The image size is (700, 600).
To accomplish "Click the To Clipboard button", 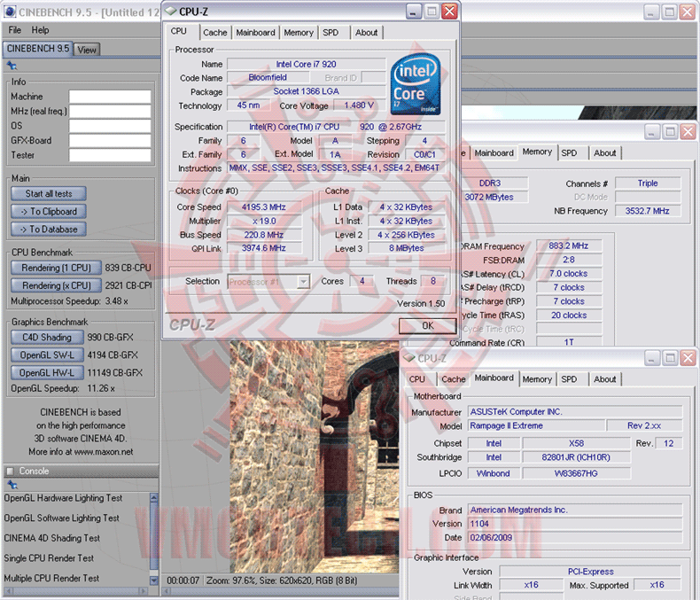I will 48,211.
